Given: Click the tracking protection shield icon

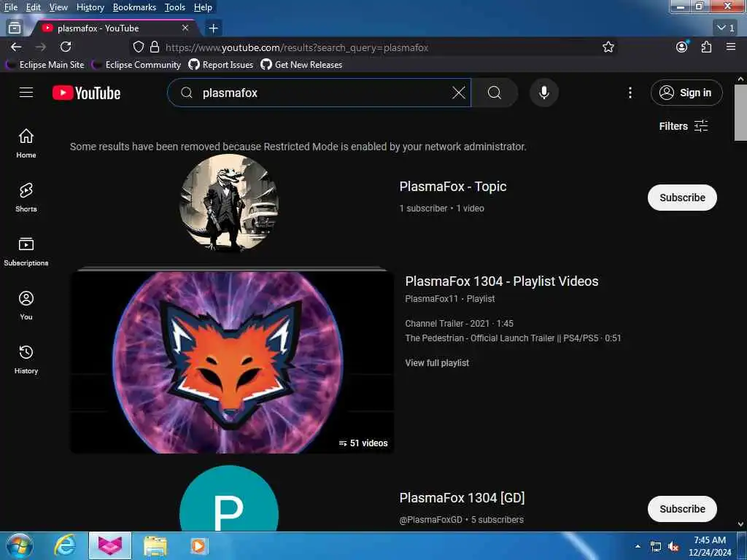Looking at the screenshot, I should [x=138, y=47].
